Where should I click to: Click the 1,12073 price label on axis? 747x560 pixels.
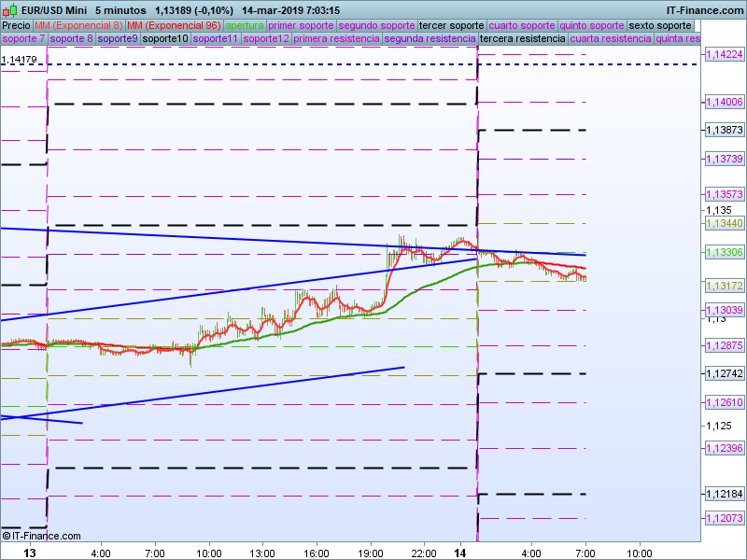click(724, 517)
